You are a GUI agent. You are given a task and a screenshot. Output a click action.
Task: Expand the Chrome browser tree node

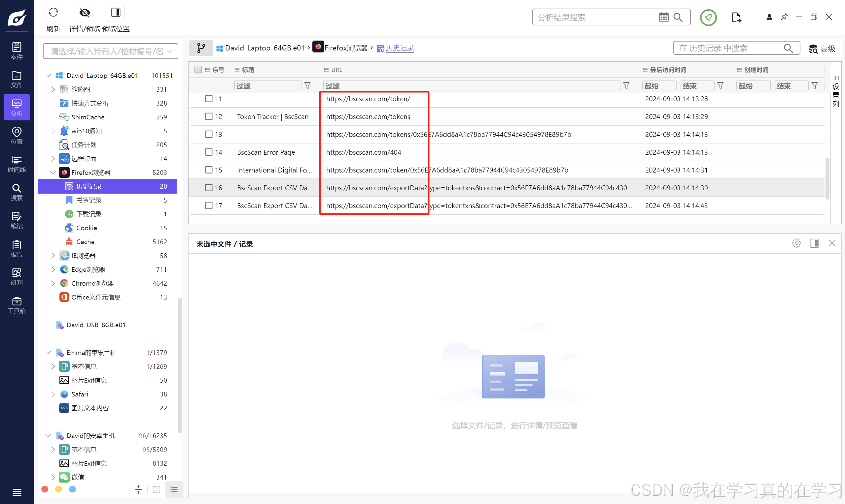coord(53,283)
